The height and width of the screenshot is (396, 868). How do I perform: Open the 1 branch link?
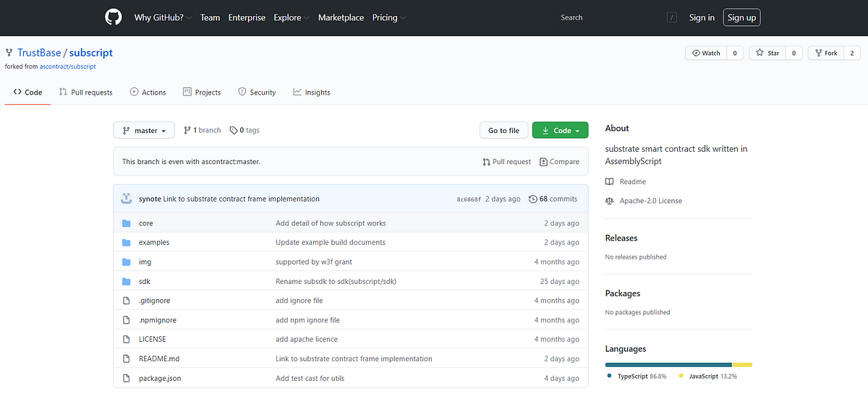pos(202,130)
